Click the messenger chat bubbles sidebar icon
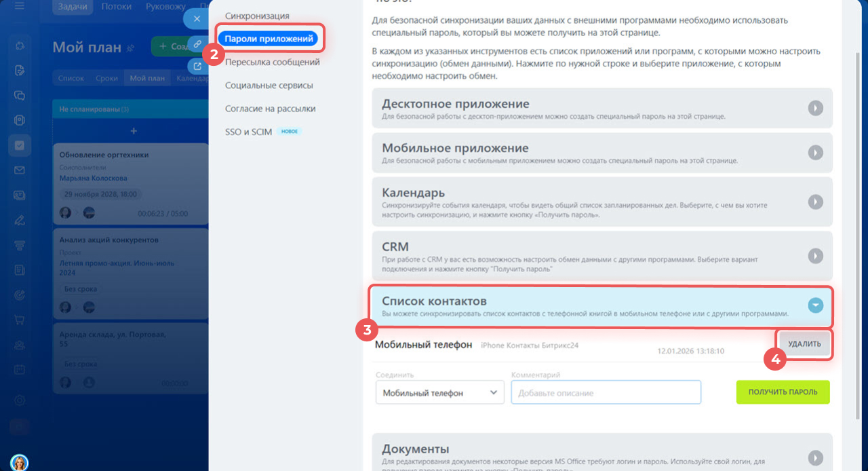Viewport: 868px width, 471px height. [19, 95]
